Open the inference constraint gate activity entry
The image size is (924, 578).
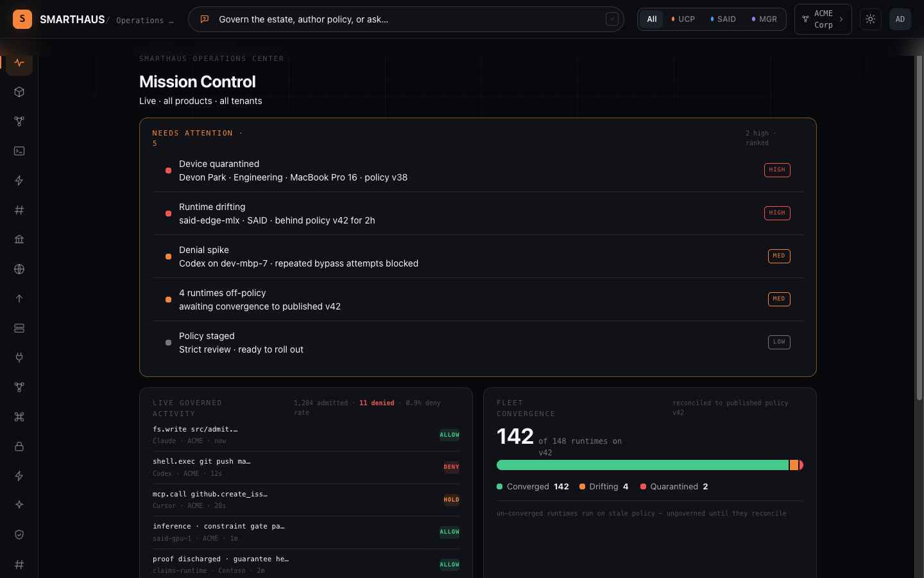click(306, 532)
